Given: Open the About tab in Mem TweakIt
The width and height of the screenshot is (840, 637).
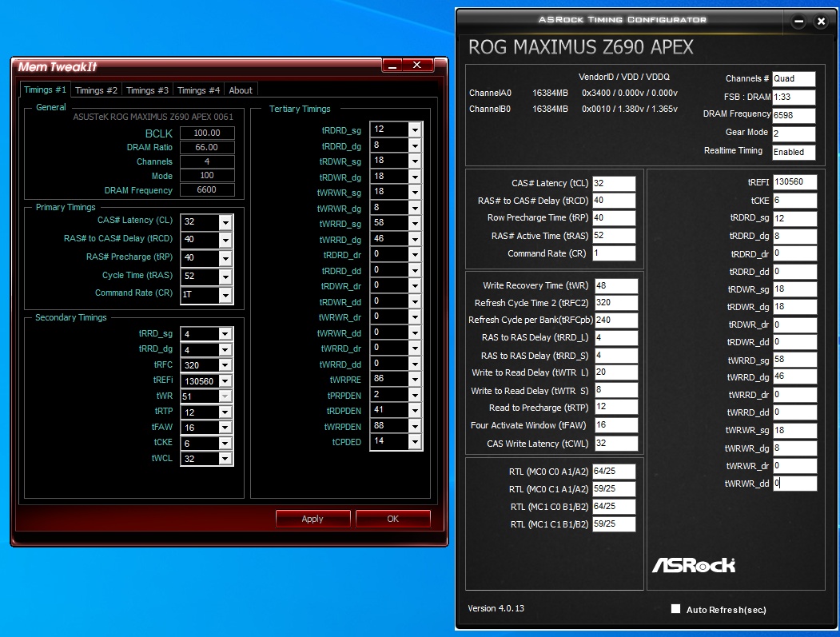Looking at the screenshot, I should tap(241, 90).
